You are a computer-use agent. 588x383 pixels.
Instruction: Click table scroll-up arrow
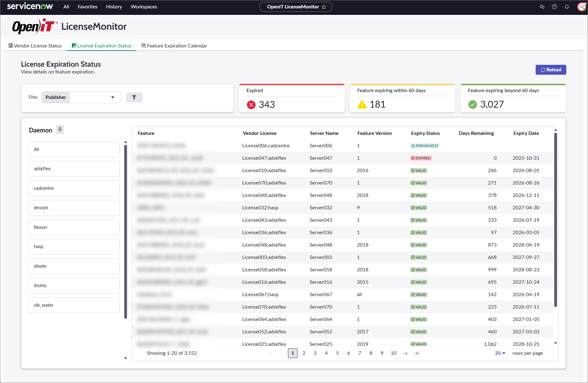coord(555,130)
